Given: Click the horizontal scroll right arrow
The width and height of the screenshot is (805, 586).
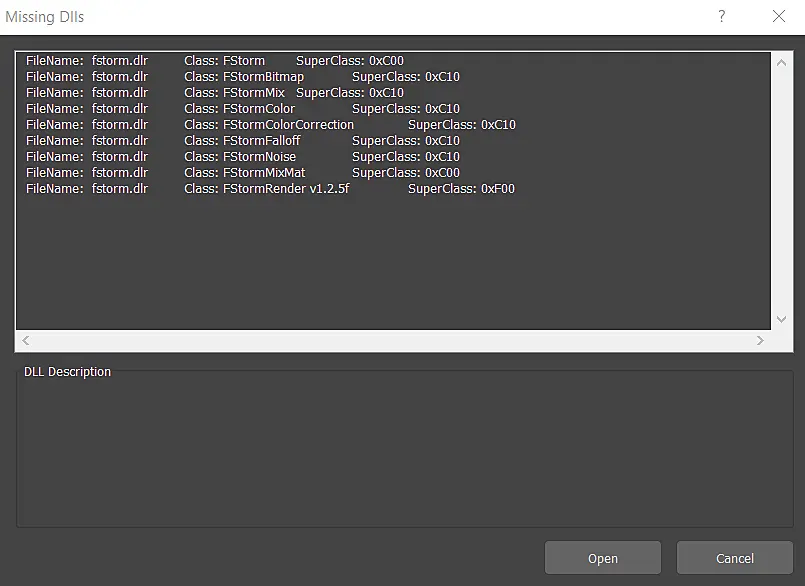Looking at the screenshot, I should (x=760, y=340).
